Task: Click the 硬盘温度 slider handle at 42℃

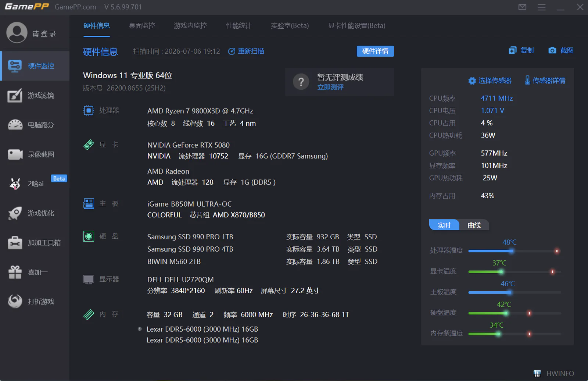Action: tap(506, 313)
